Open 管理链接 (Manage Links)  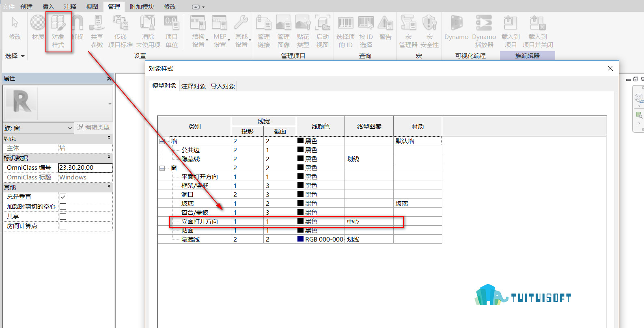click(264, 32)
